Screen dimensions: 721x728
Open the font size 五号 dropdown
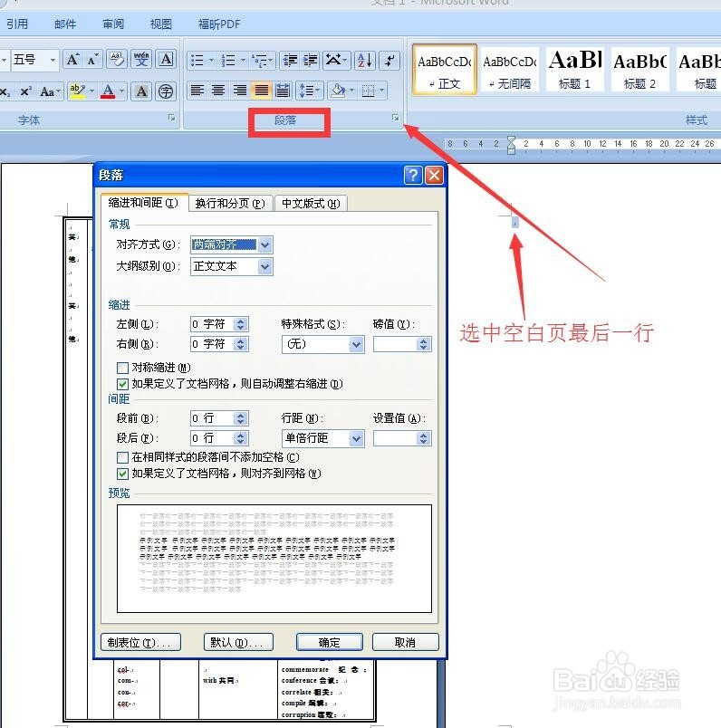click(53, 60)
